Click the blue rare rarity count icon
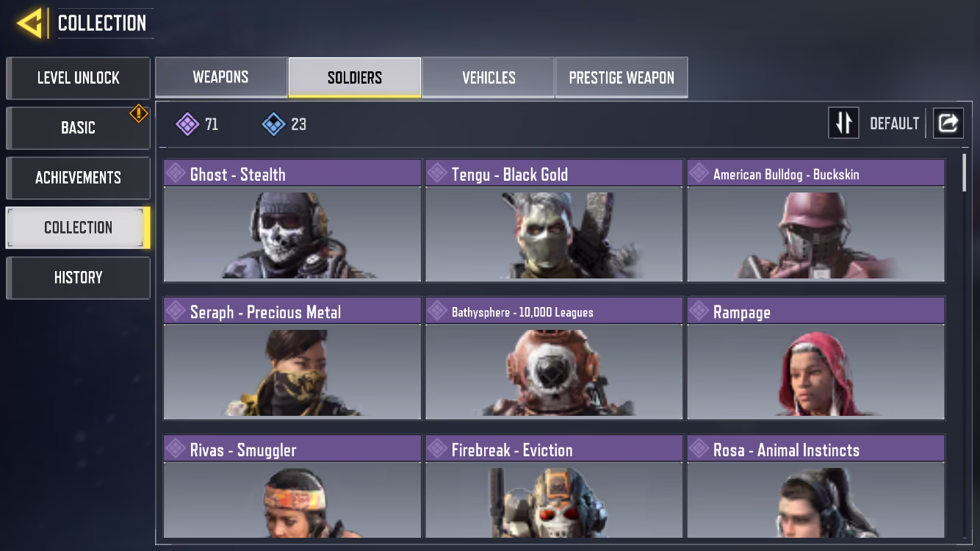This screenshot has height=551, width=980. coord(273,124)
